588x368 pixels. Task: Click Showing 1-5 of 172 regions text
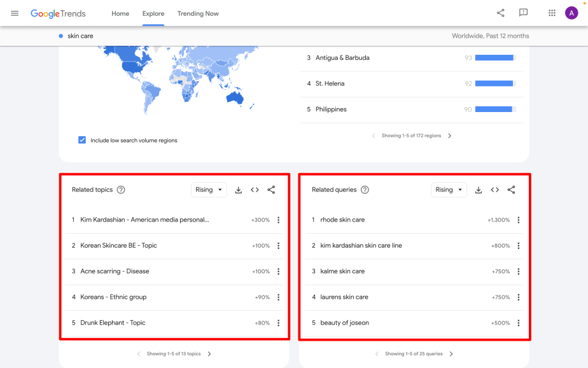(411, 136)
